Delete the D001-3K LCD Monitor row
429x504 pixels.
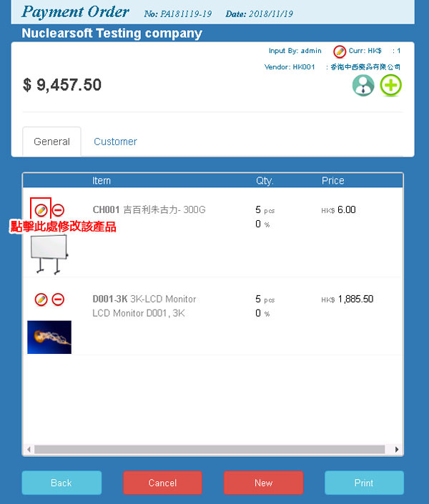click(58, 300)
